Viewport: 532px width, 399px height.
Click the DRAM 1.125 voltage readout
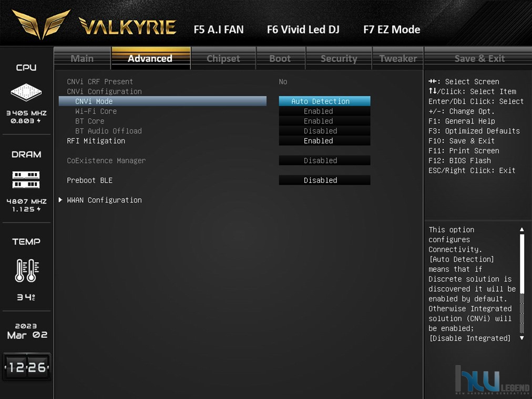pos(26,209)
